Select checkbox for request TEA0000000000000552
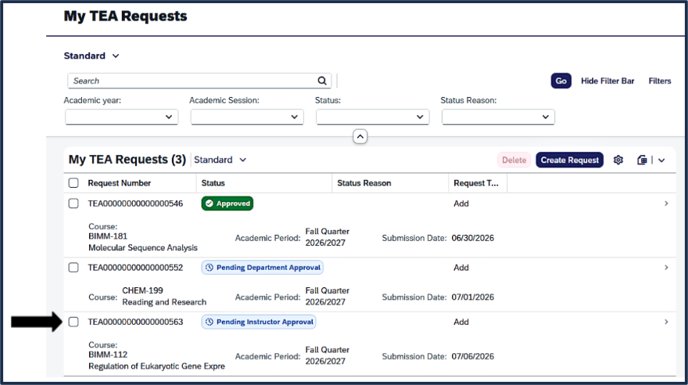The width and height of the screenshot is (688, 385). tap(74, 267)
